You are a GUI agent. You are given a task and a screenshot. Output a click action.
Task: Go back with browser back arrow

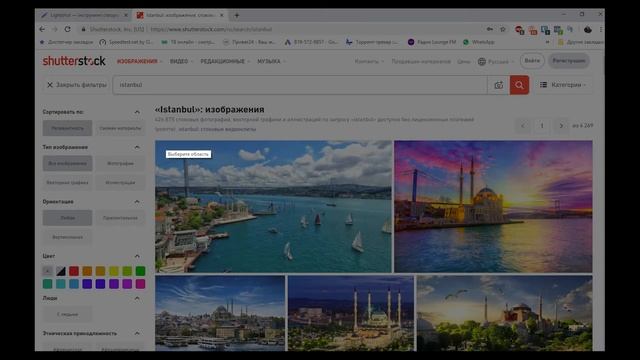(x=42, y=29)
